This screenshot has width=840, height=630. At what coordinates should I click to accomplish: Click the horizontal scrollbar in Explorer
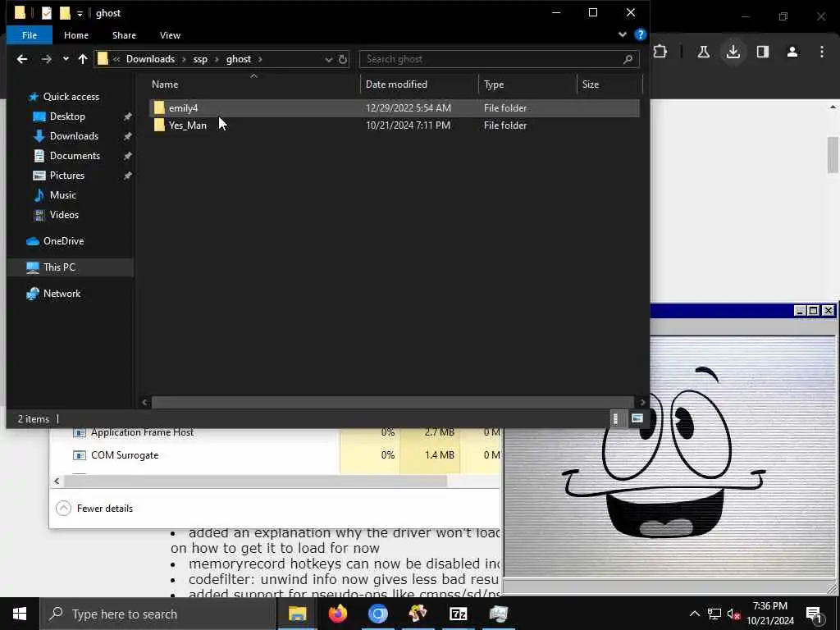[393, 402]
